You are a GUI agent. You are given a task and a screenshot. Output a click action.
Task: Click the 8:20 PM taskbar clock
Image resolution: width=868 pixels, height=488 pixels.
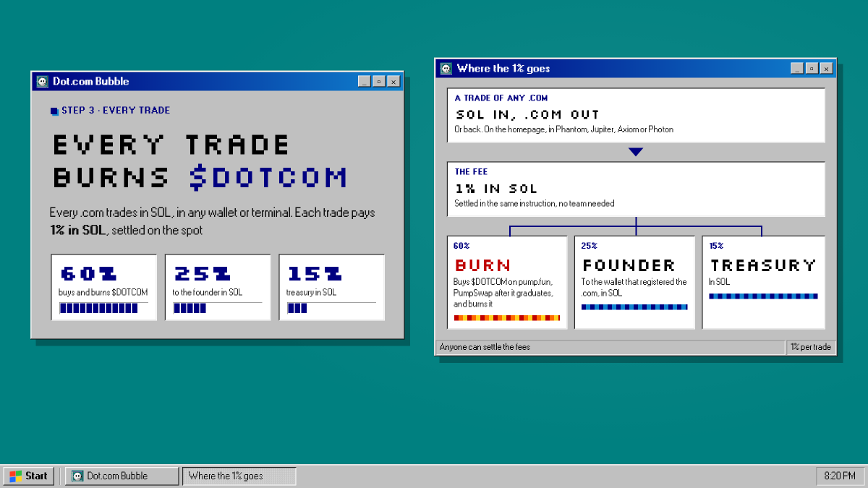tap(840, 476)
